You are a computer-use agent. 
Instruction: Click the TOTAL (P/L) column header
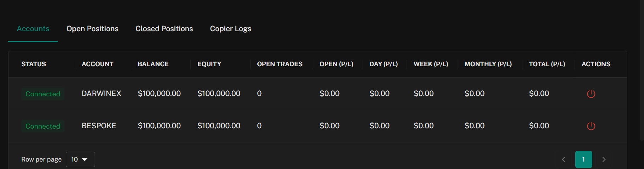coord(547,64)
